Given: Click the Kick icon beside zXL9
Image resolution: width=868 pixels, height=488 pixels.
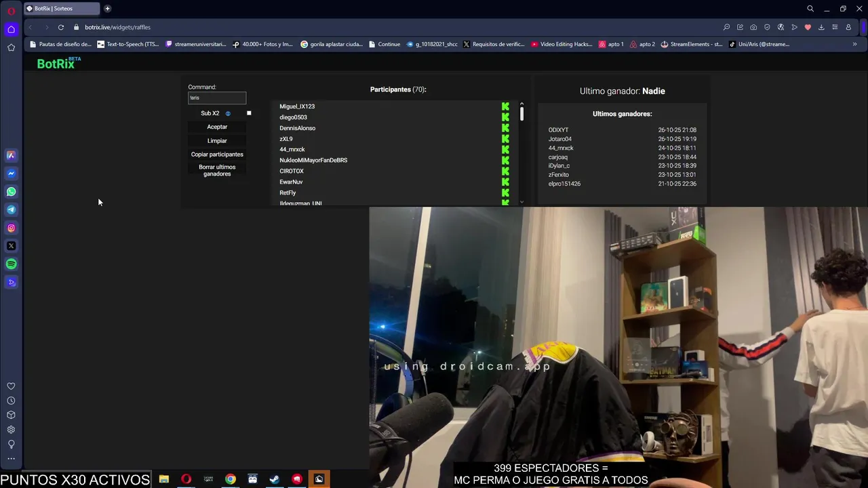Looking at the screenshot, I should click(x=505, y=139).
